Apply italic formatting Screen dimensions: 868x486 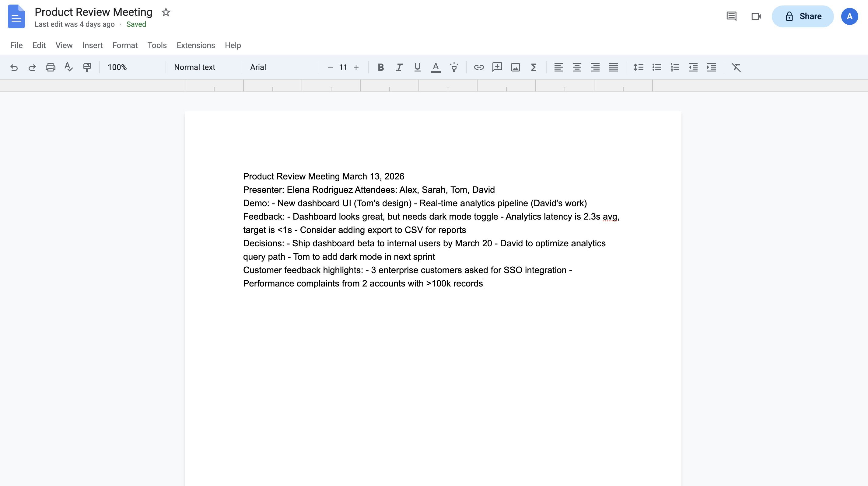[x=399, y=67]
